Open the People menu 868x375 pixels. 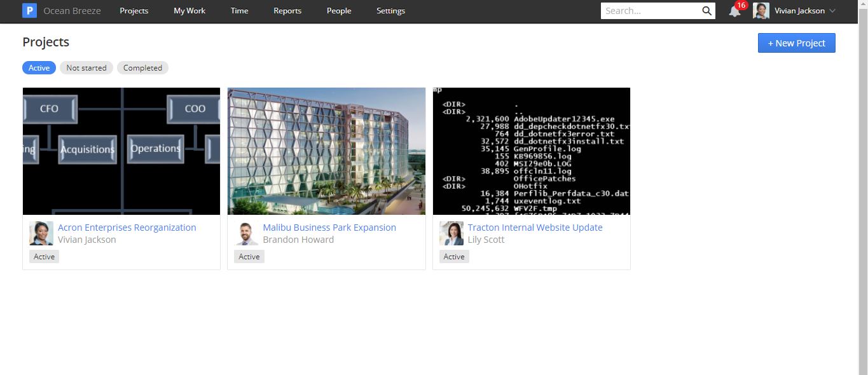tap(339, 11)
